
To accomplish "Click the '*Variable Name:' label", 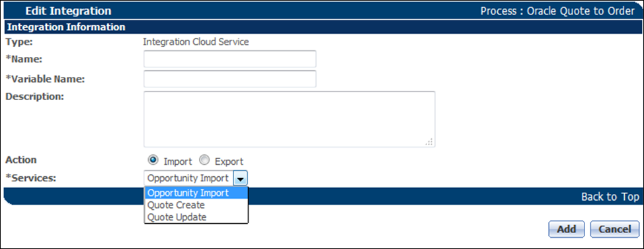I will click(x=45, y=79).
